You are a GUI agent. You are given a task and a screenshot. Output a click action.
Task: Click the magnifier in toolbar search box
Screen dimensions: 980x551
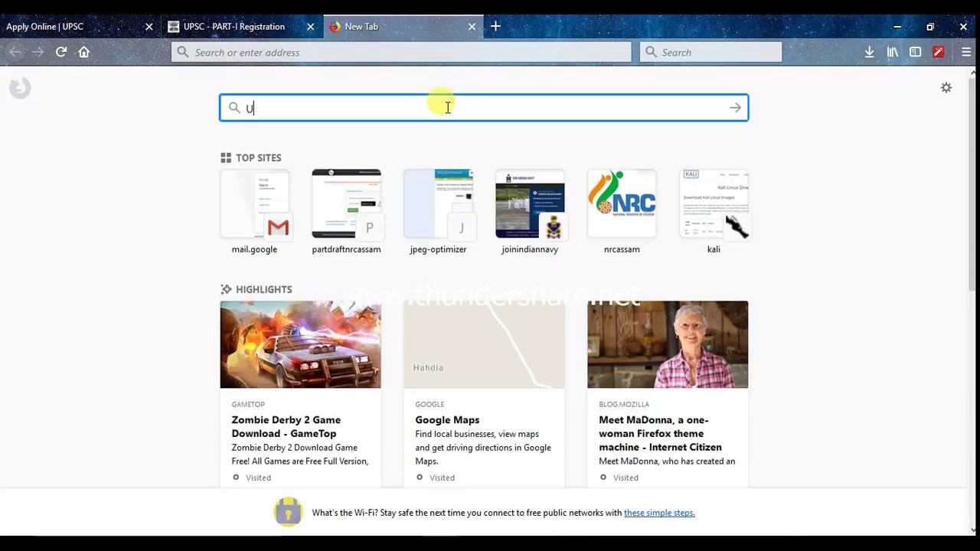651,52
